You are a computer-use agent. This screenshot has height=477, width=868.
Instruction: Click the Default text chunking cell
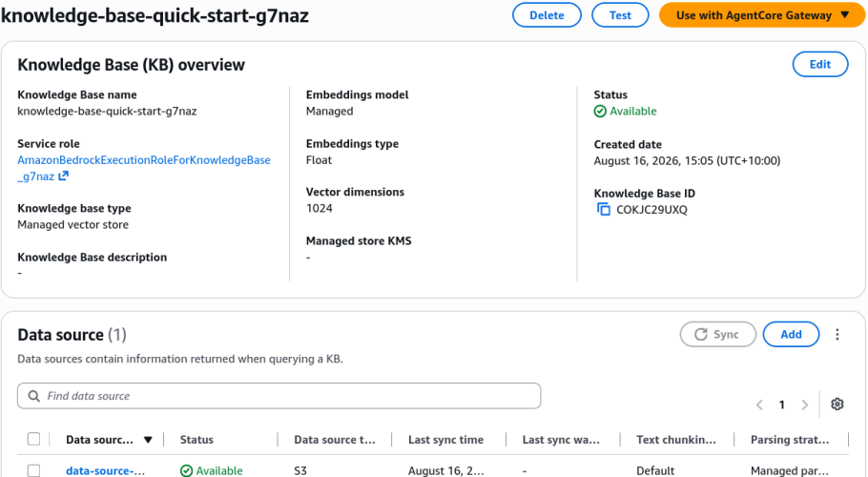pos(655,470)
